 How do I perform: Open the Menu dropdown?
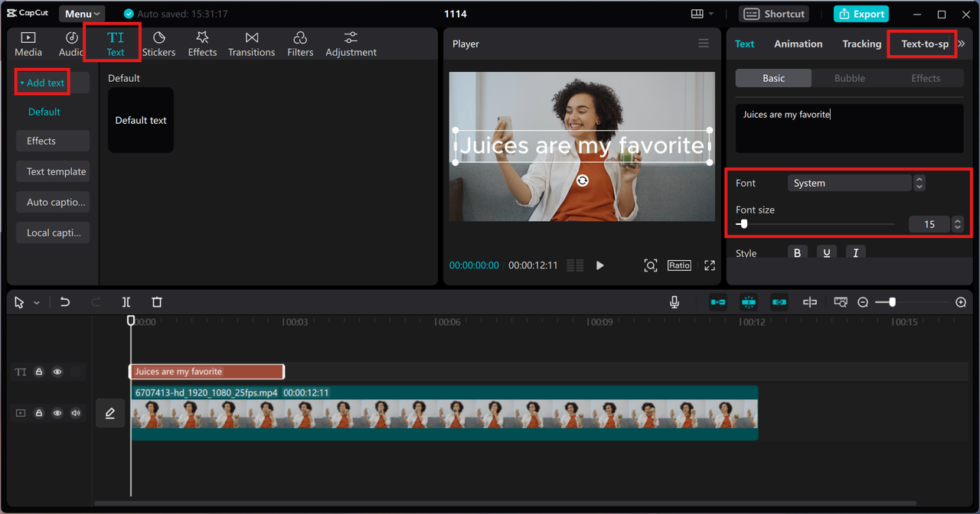tap(82, 14)
